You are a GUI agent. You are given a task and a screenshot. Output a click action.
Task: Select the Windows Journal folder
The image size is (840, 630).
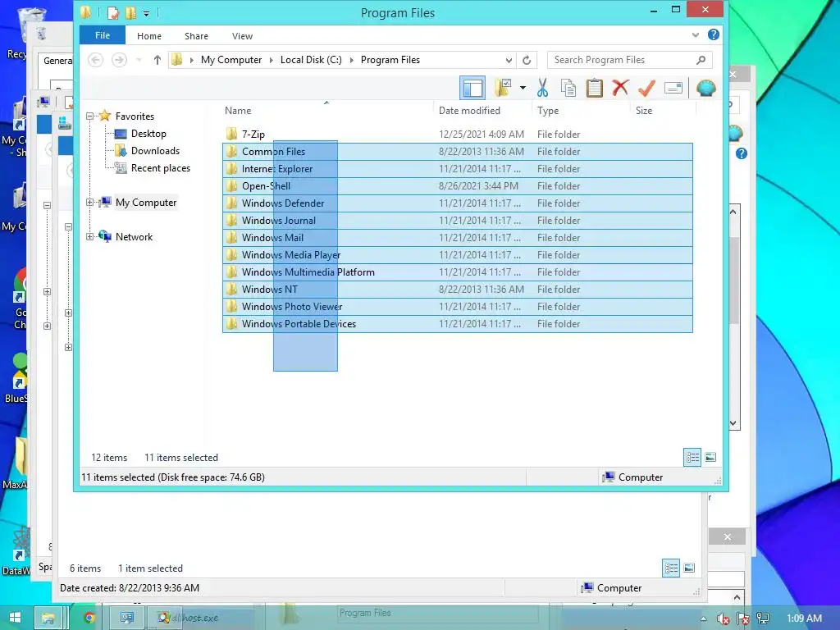pos(458,220)
